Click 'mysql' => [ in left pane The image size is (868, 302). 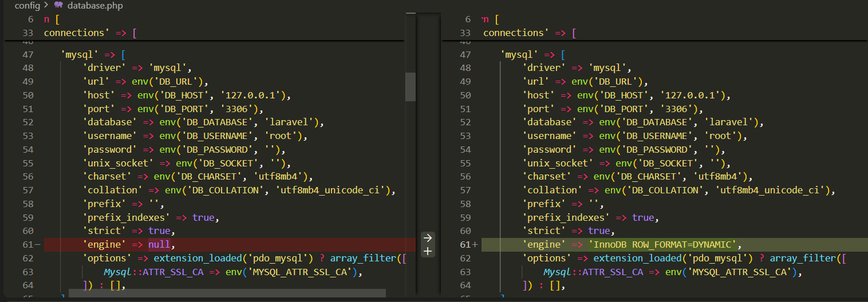[93, 55]
